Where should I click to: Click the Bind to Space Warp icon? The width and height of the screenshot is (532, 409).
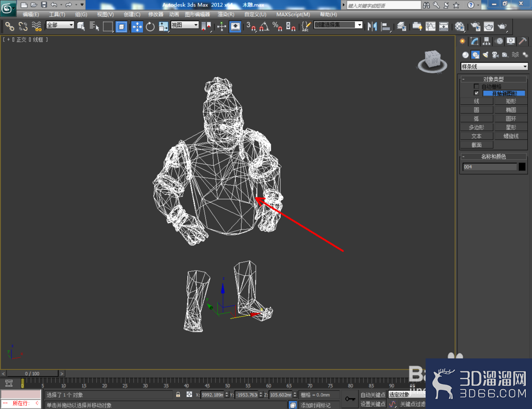pyautogui.click(x=36, y=26)
